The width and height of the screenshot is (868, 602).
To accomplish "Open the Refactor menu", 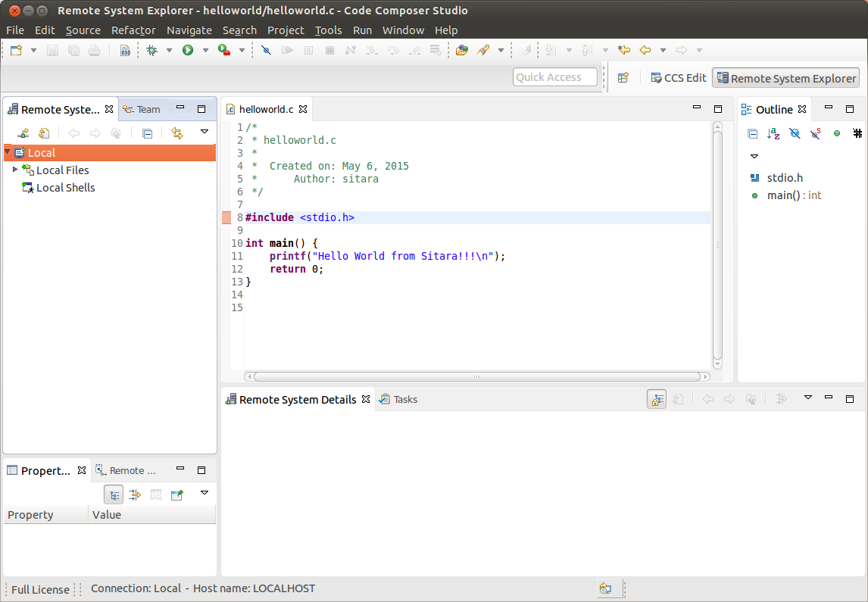I will click(133, 30).
